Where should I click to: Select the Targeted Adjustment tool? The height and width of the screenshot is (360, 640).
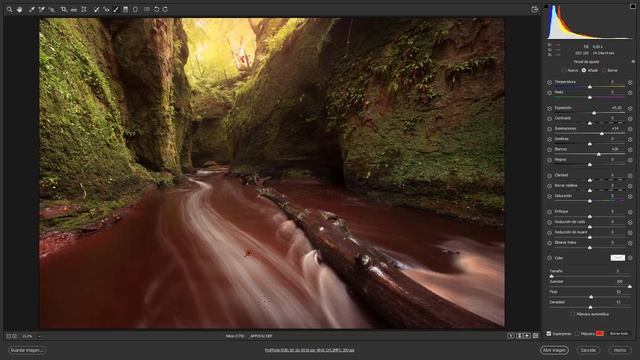pos(52,9)
